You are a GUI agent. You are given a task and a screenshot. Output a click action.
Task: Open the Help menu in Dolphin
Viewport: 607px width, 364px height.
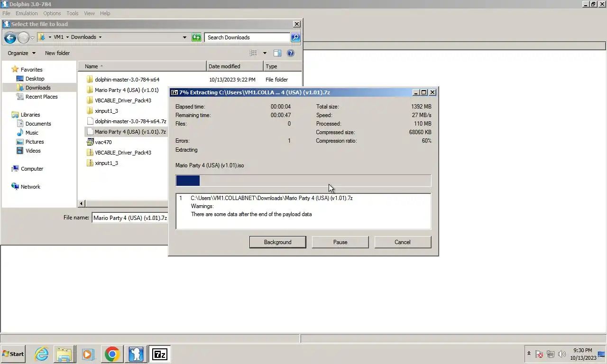105,13
